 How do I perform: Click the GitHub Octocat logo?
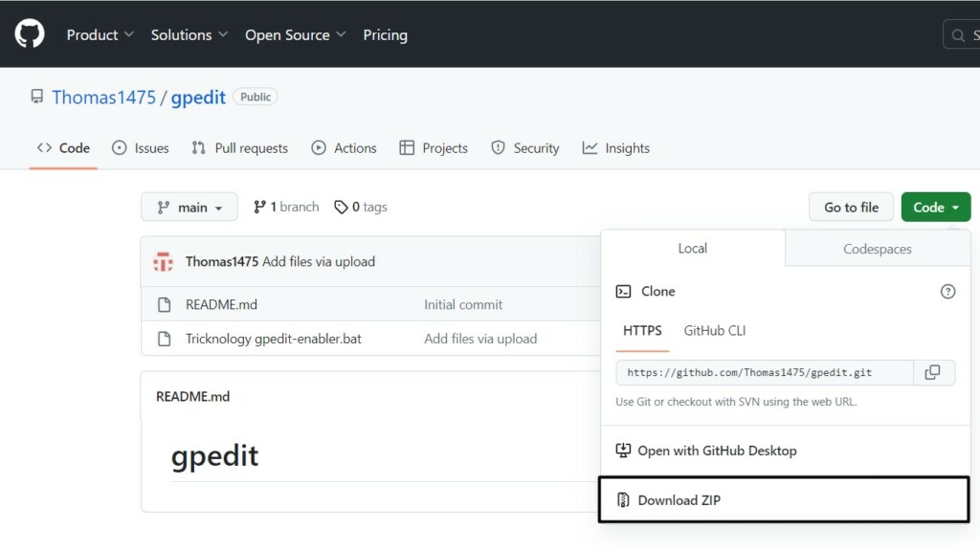point(30,34)
